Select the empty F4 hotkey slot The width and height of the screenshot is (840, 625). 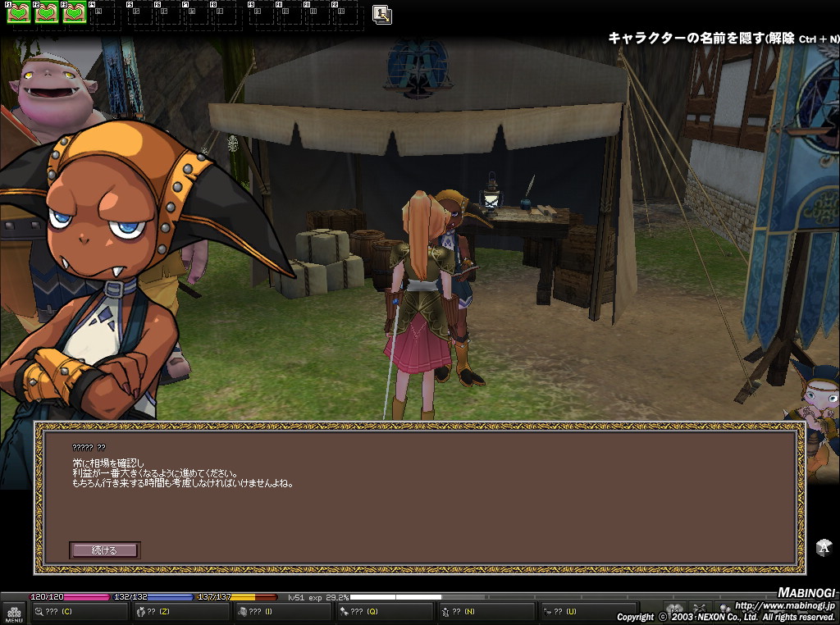coord(103,13)
